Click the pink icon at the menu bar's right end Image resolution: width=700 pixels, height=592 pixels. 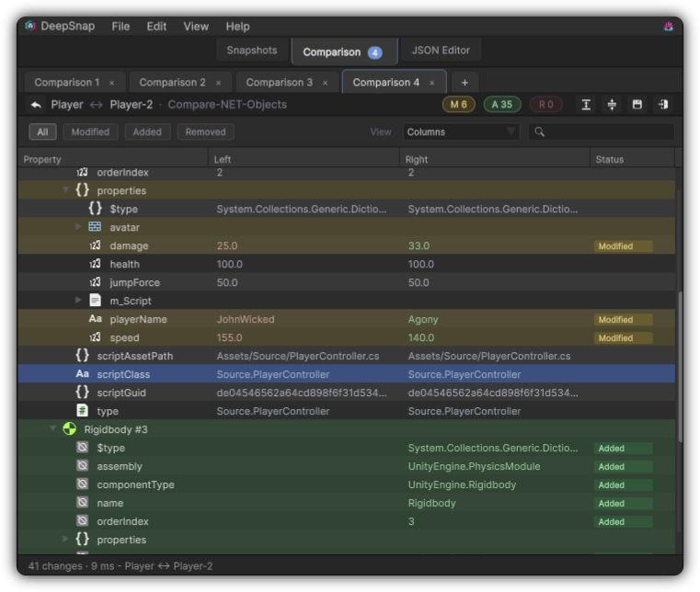[x=669, y=27]
